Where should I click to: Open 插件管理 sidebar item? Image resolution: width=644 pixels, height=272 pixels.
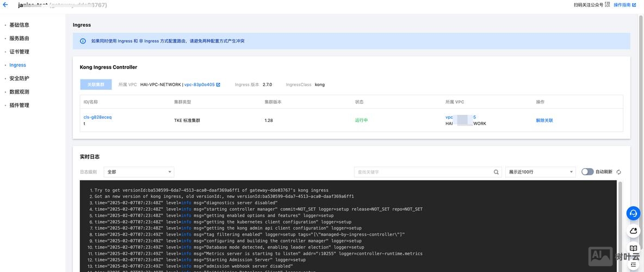(x=19, y=105)
